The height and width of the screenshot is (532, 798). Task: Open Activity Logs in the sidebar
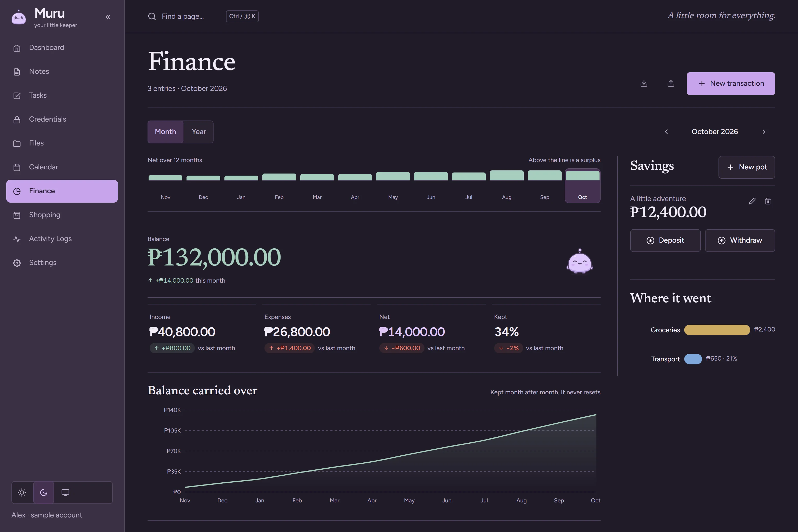point(62,239)
